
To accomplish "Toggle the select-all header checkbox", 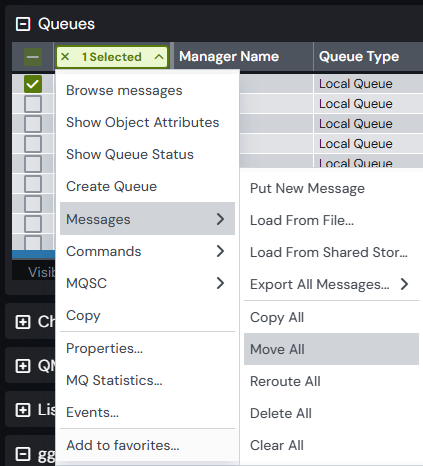I will (x=33, y=57).
